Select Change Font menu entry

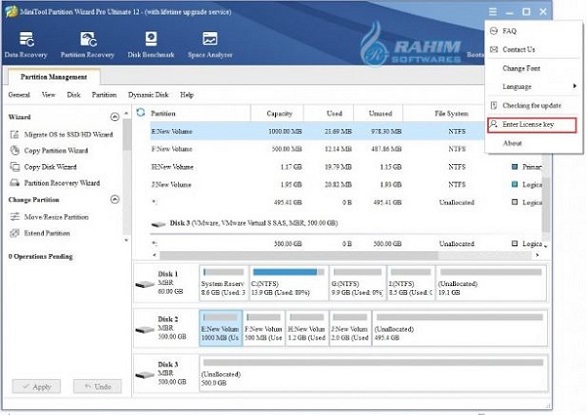click(521, 68)
